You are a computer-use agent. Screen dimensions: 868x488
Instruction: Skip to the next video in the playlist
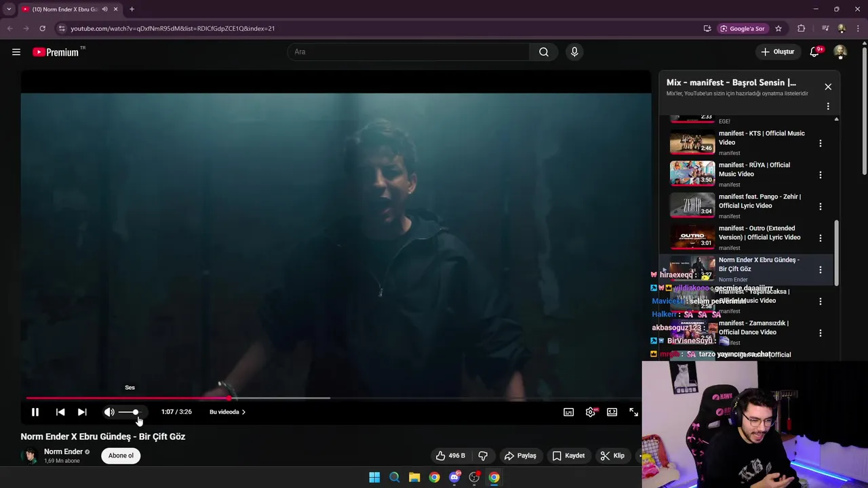(x=82, y=412)
